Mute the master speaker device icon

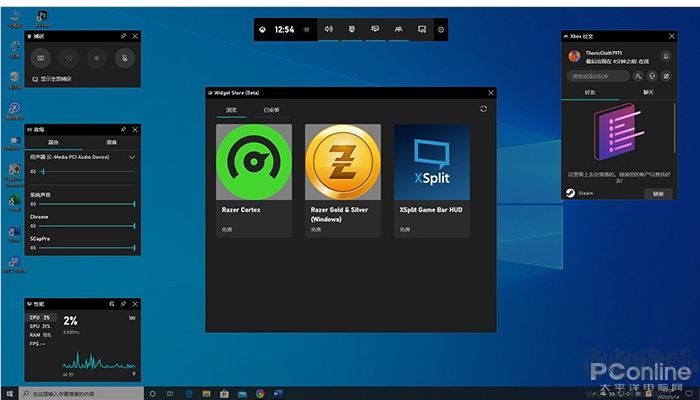coord(33,171)
